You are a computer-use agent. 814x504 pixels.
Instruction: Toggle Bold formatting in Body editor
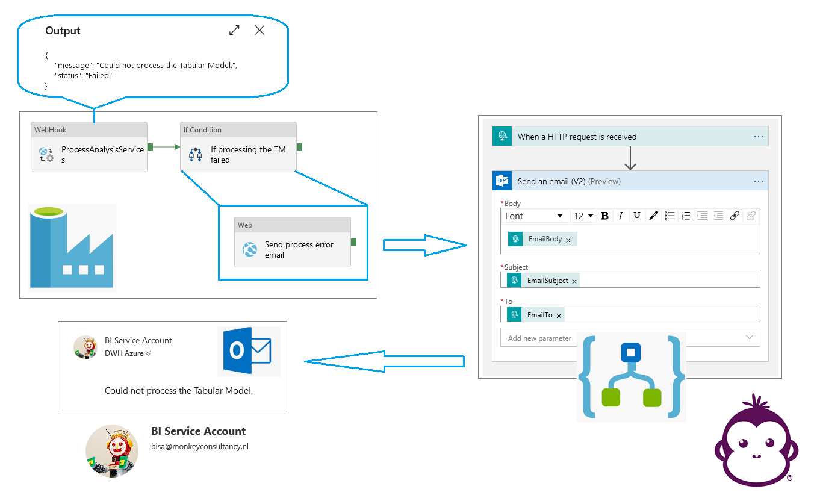pyautogui.click(x=605, y=216)
